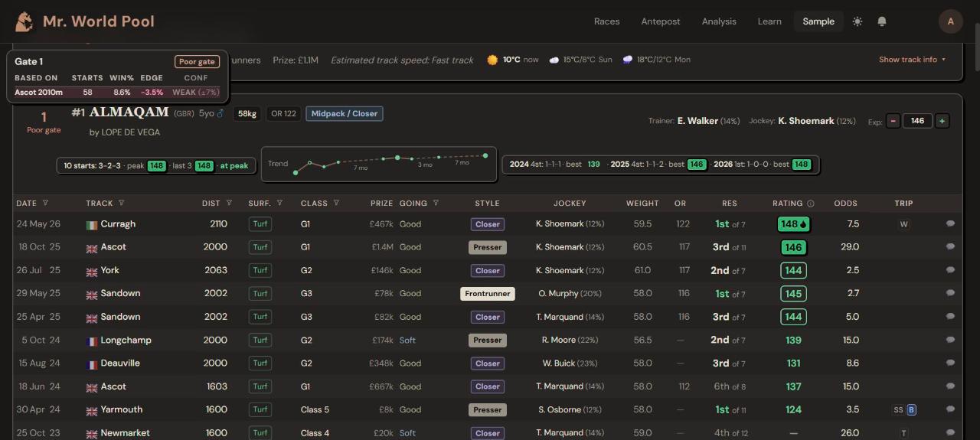Click the Presser badge on Longchamp row
The height and width of the screenshot is (440, 980).
[488, 340]
